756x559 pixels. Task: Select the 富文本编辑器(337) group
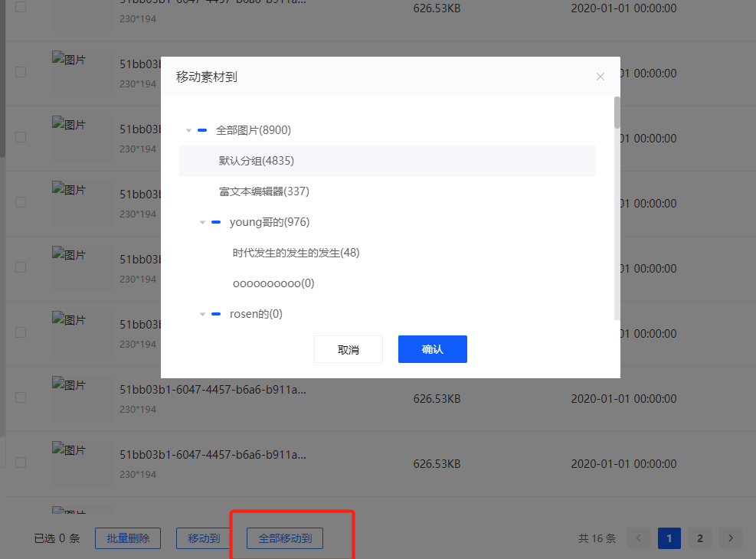click(x=263, y=191)
